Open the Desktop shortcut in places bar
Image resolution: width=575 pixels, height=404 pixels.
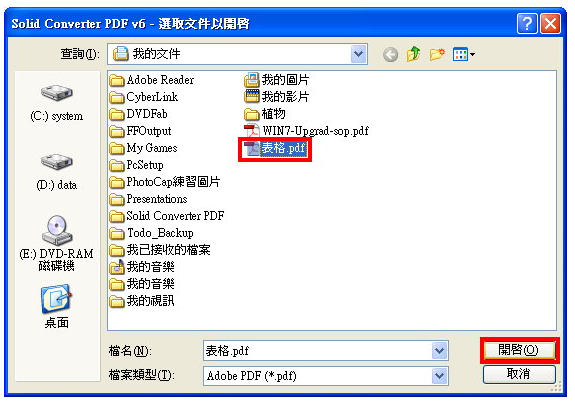(x=56, y=306)
